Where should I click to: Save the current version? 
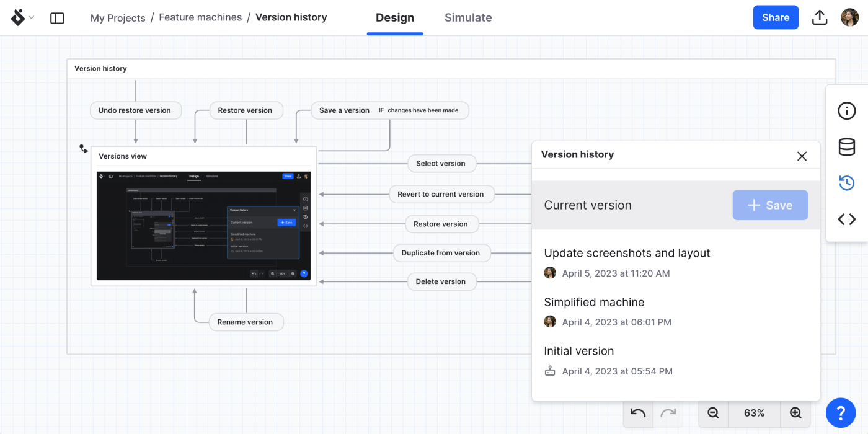click(770, 205)
